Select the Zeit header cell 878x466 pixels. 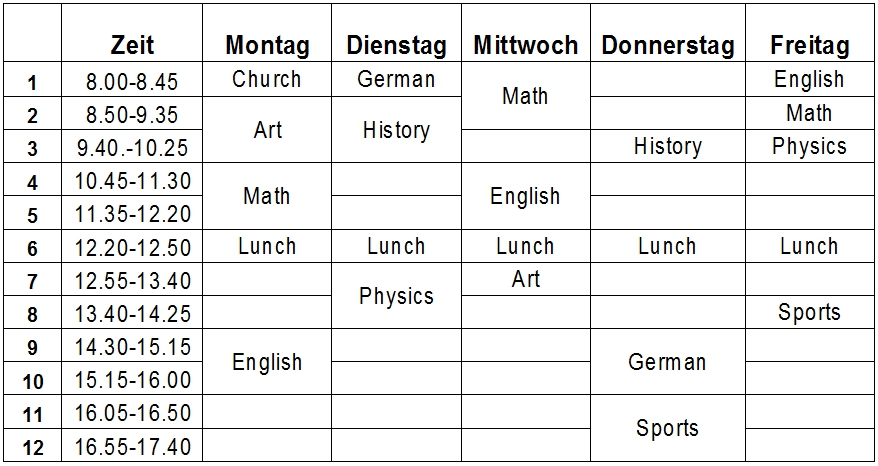pyautogui.click(x=132, y=33)
